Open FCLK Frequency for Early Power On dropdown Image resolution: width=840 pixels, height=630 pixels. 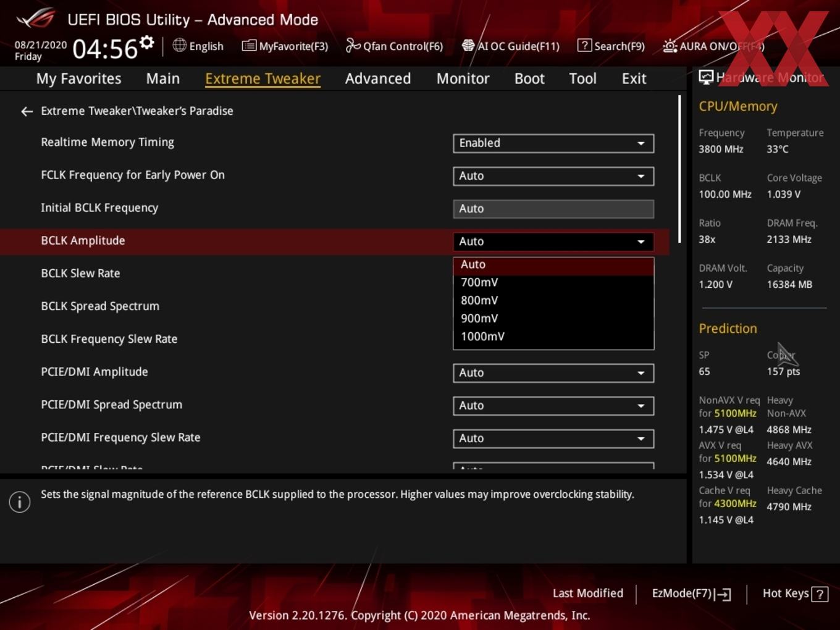click(x=553, y=176)
